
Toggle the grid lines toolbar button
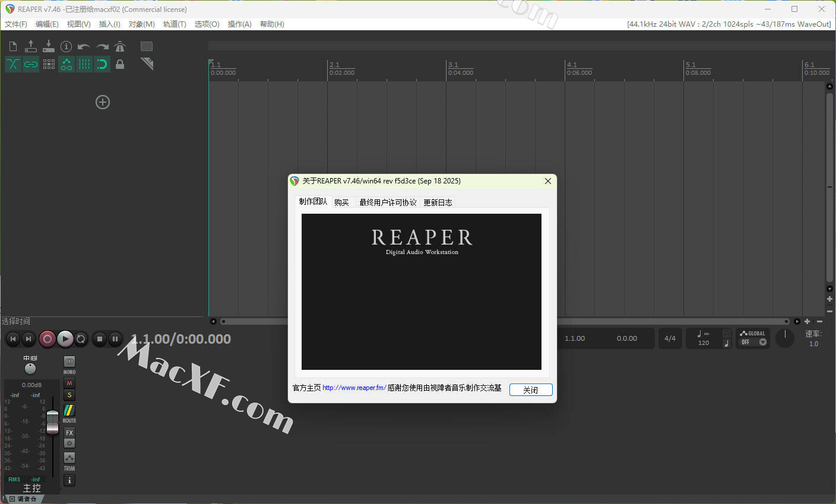coord(84,64)
